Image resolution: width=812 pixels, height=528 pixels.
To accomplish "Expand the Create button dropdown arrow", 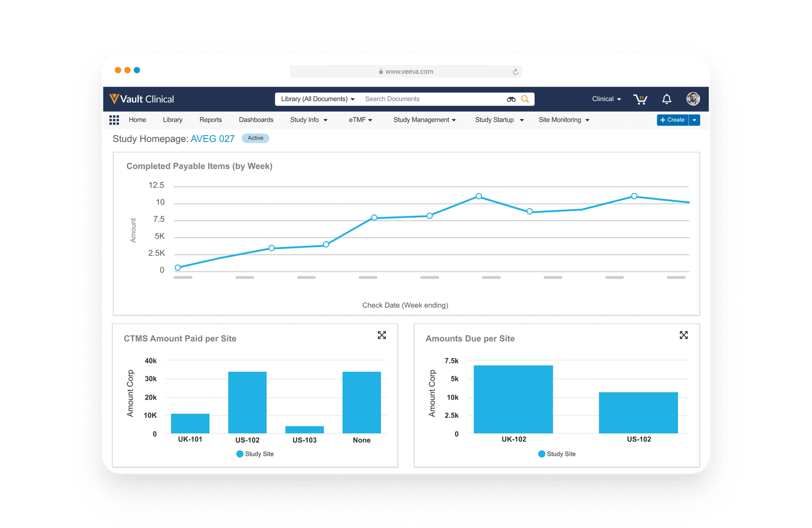I will [694, 120].
